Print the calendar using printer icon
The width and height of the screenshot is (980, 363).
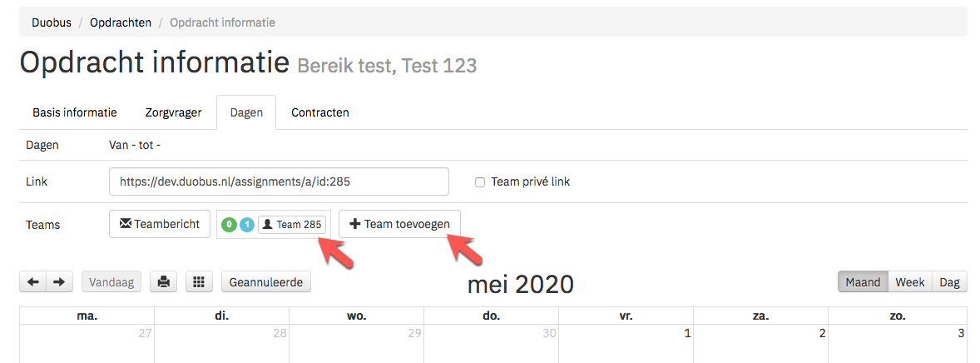point(164,282)
